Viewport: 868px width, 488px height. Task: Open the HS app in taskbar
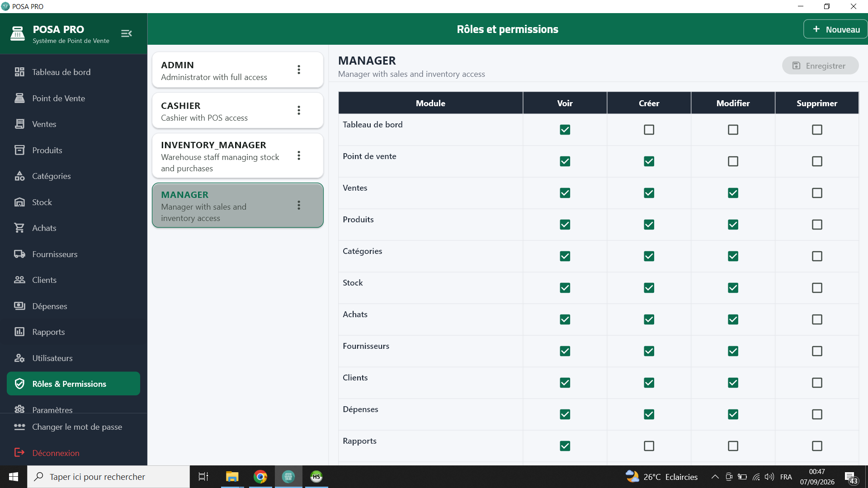pos(316,477)
